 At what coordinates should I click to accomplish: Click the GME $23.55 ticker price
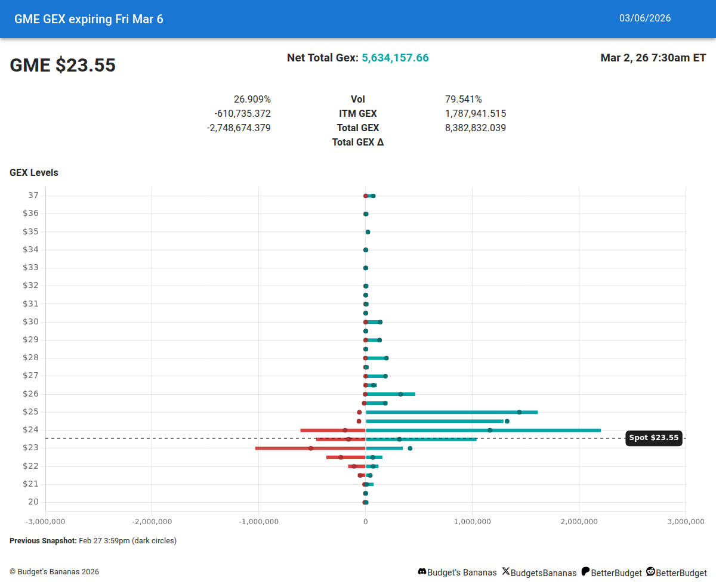click(x=63, y=65)
